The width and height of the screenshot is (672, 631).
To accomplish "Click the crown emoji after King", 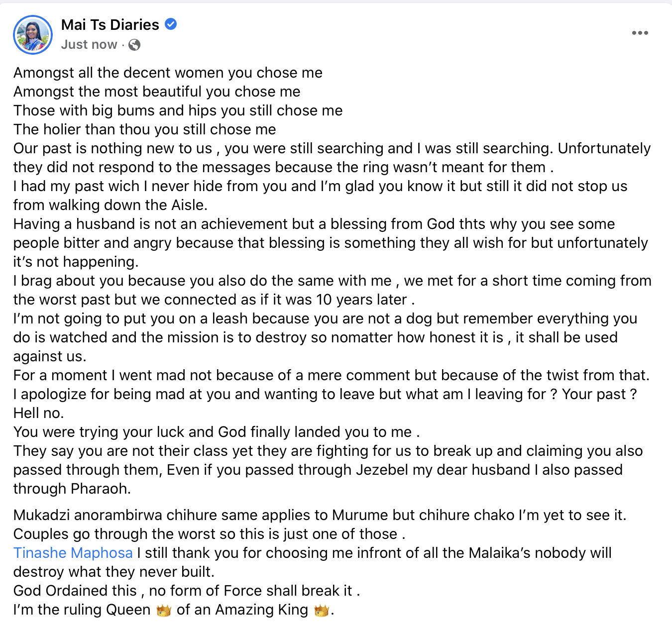I will (322, 610).
